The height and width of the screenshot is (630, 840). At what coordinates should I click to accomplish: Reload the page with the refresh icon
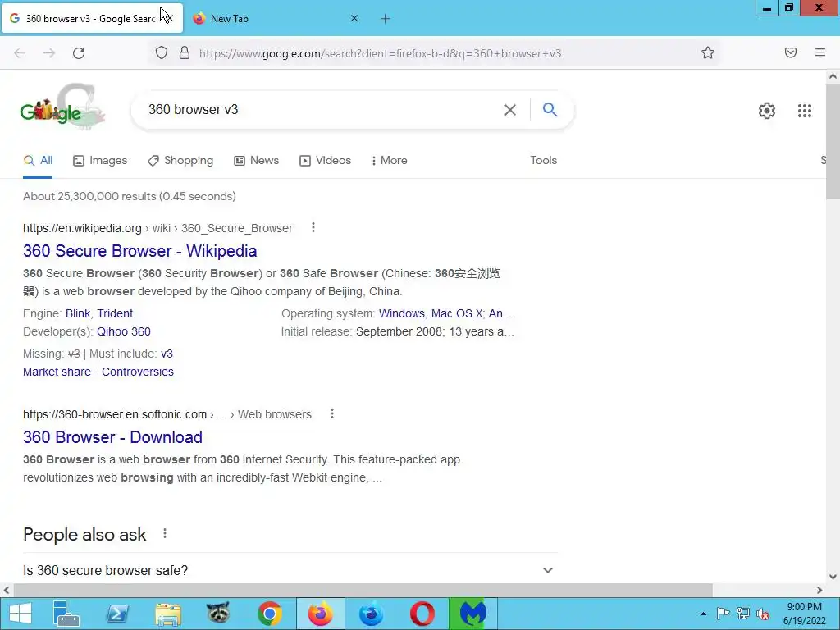(79, 53)
